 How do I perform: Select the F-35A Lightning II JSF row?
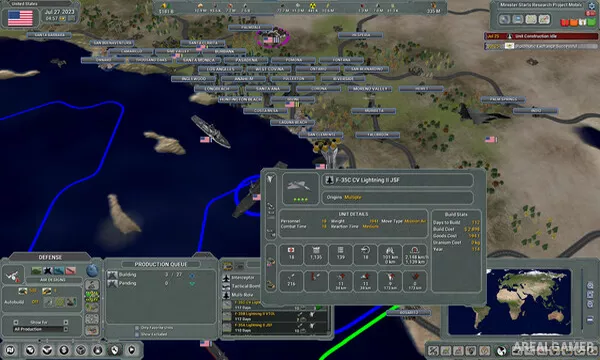[275, 327]
